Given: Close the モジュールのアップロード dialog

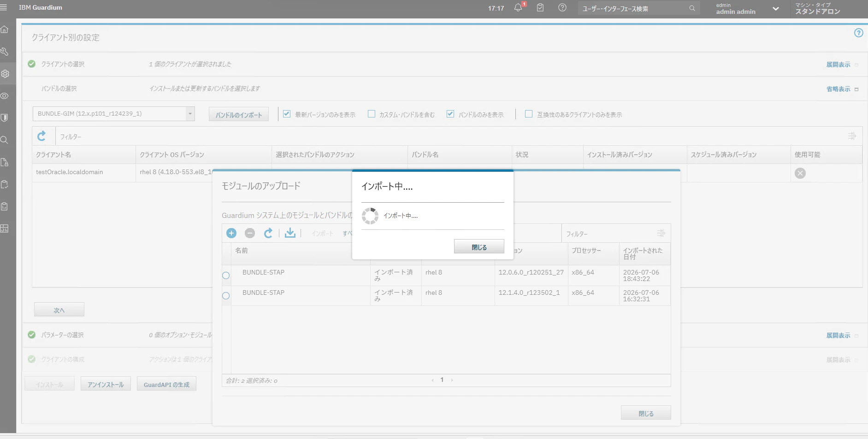Looking at the screenshot, I should click(x=646, y=413).
